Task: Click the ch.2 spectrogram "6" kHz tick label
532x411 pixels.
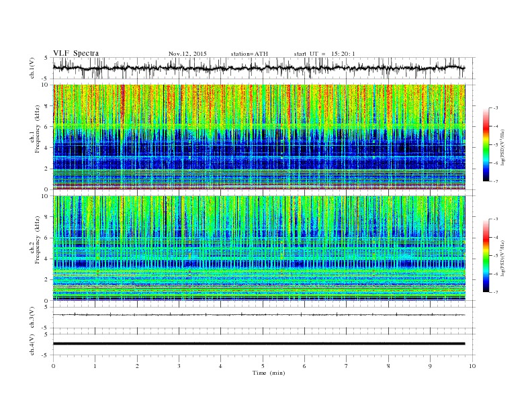Action: 46,238
